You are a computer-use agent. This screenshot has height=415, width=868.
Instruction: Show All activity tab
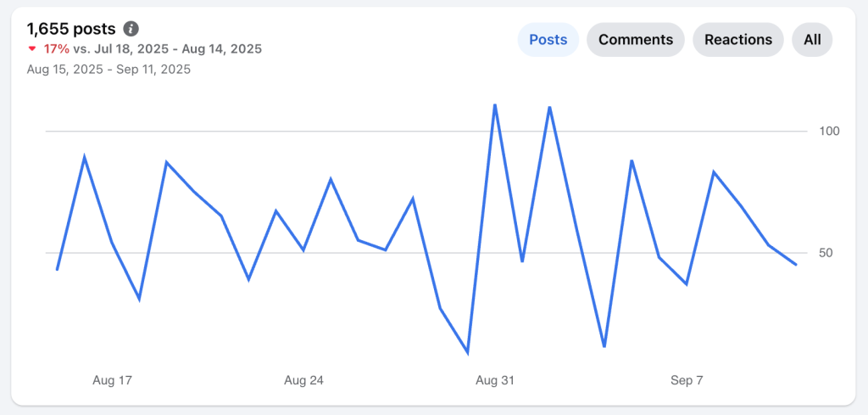[812, 40]
